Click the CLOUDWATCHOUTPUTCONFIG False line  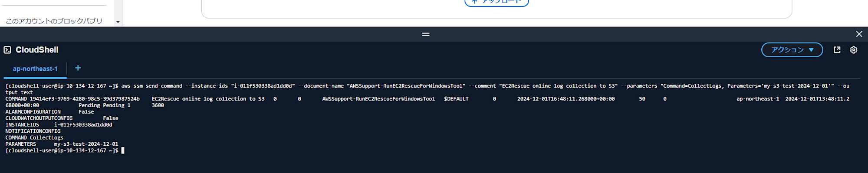coord(62,118)
